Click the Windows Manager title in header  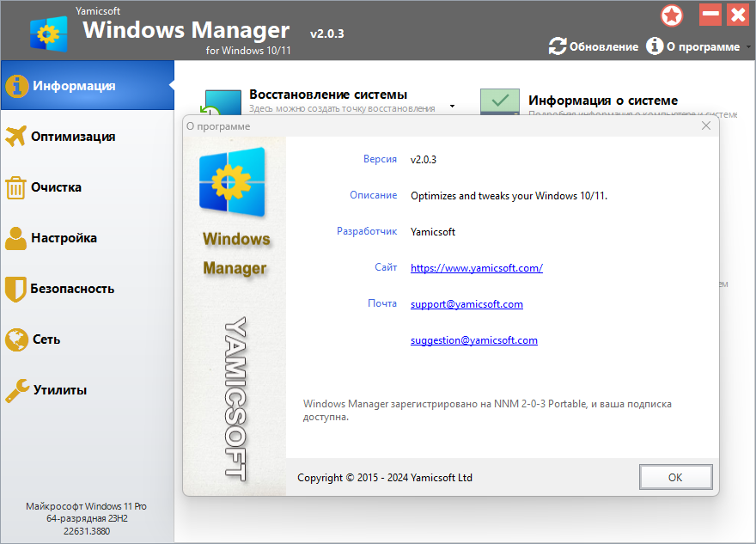coord(186,30)
